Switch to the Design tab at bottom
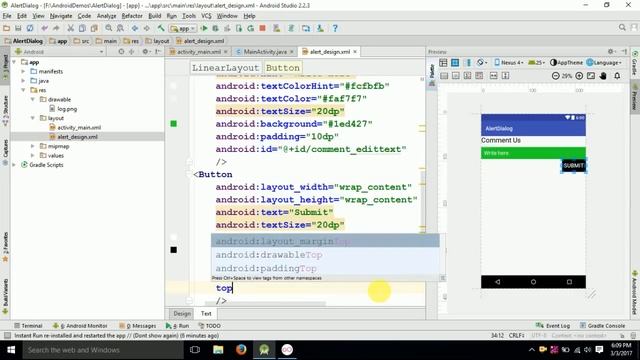Screen dimensions: 640x360 click(x=182, y=313)
